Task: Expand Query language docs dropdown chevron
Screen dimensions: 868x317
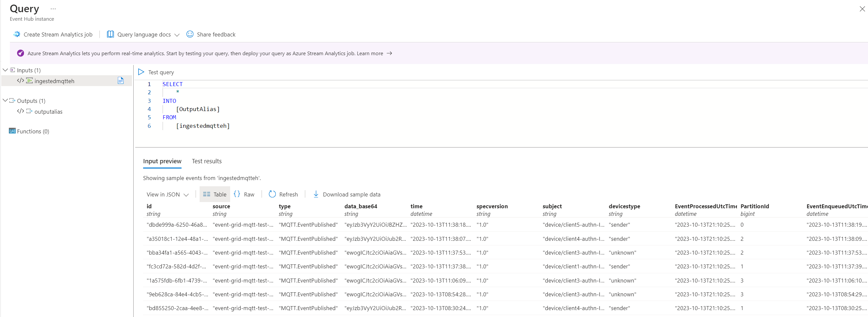Action: [x=177, y=35]
